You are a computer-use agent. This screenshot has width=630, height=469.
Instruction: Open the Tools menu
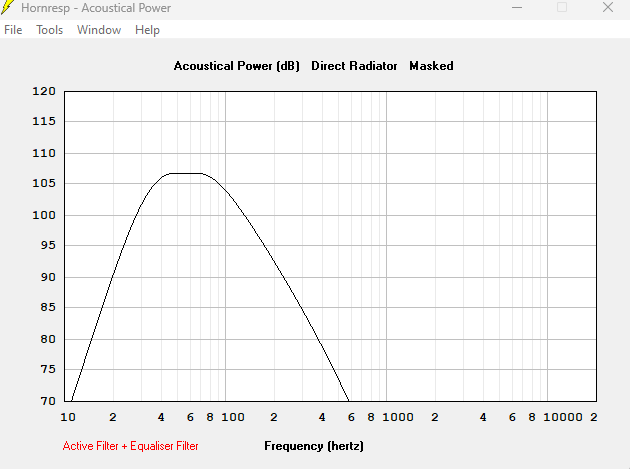(x=49, y=30)
